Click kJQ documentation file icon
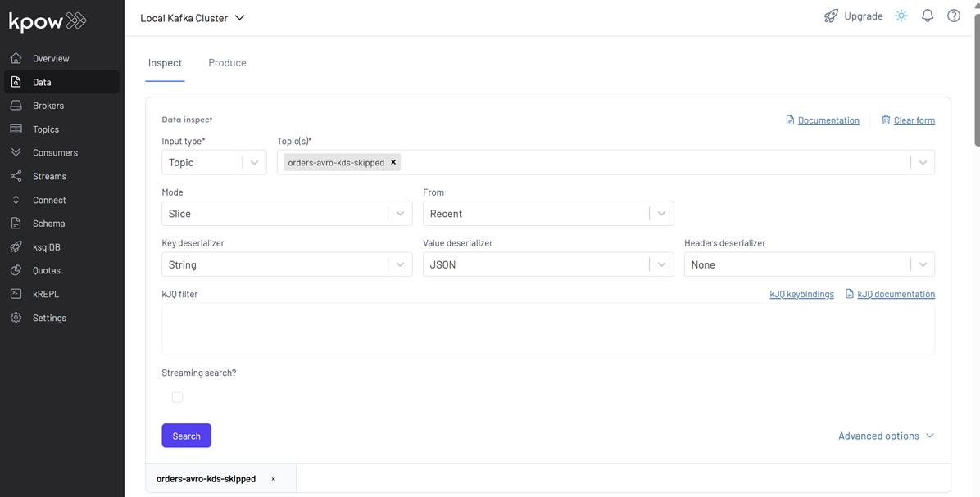This screenshot has width=980, height=497. pos(850,293)
